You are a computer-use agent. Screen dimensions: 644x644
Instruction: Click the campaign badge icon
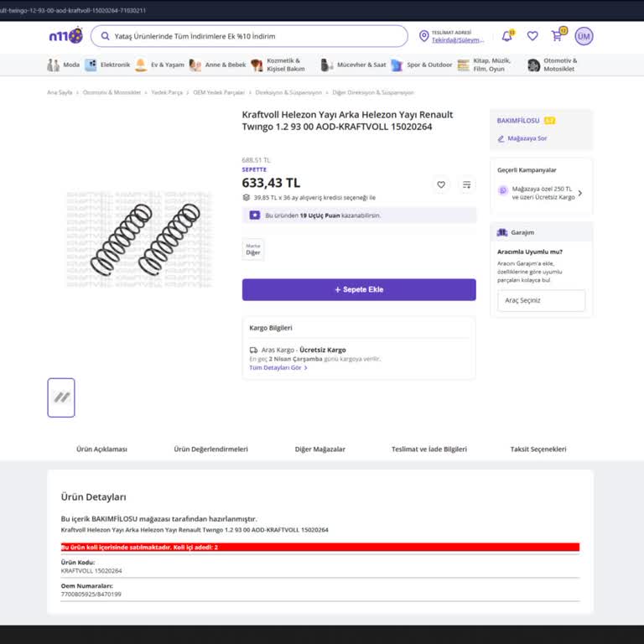(x=503, y=190)
